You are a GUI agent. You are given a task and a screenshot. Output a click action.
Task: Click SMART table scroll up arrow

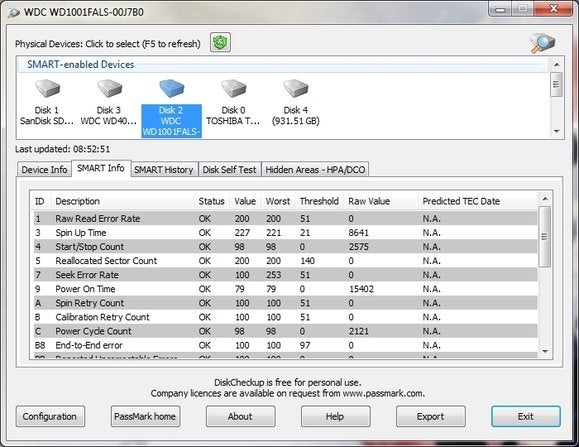[545, 199]
